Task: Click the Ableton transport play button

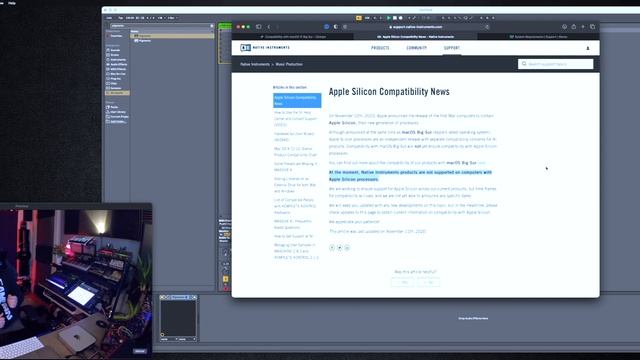Action: pos(389,18)
